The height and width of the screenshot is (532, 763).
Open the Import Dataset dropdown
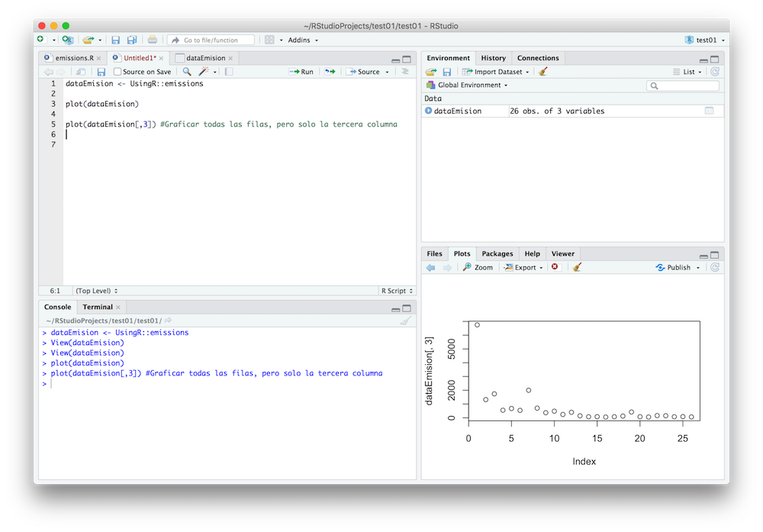coord(497,72)
